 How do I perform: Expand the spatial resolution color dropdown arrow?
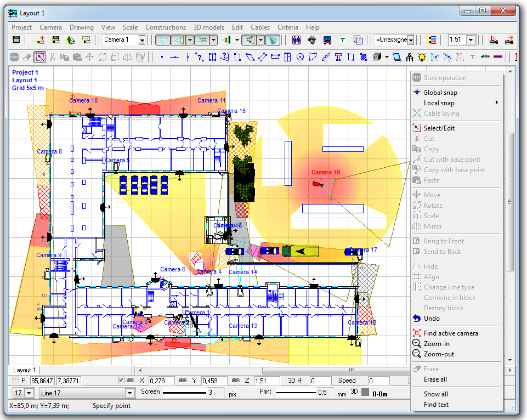(237, 40)
